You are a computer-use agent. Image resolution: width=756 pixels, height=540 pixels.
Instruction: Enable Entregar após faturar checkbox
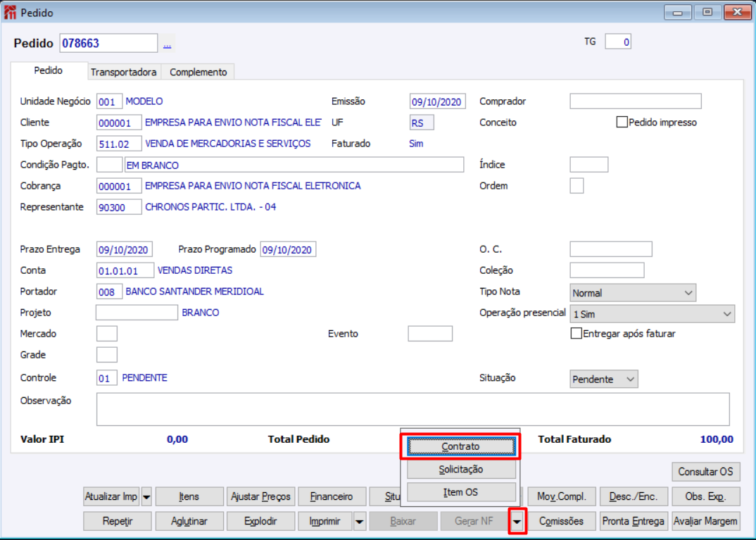576,334
